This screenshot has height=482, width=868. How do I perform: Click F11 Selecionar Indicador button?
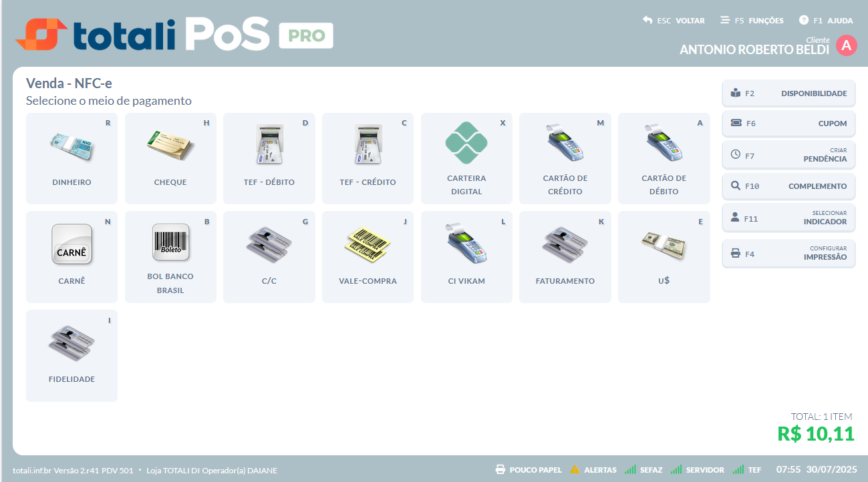(788, 218)
